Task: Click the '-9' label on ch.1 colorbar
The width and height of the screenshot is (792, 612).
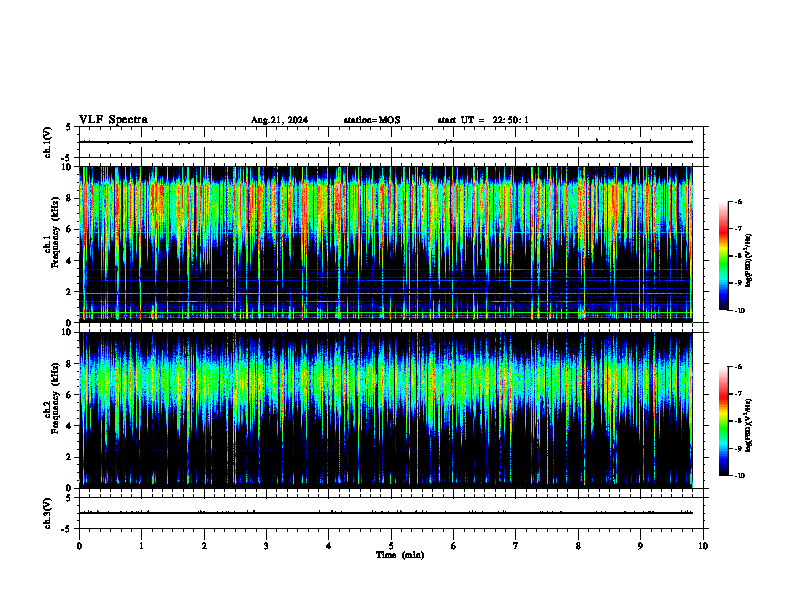Action: tap(738, 283)
